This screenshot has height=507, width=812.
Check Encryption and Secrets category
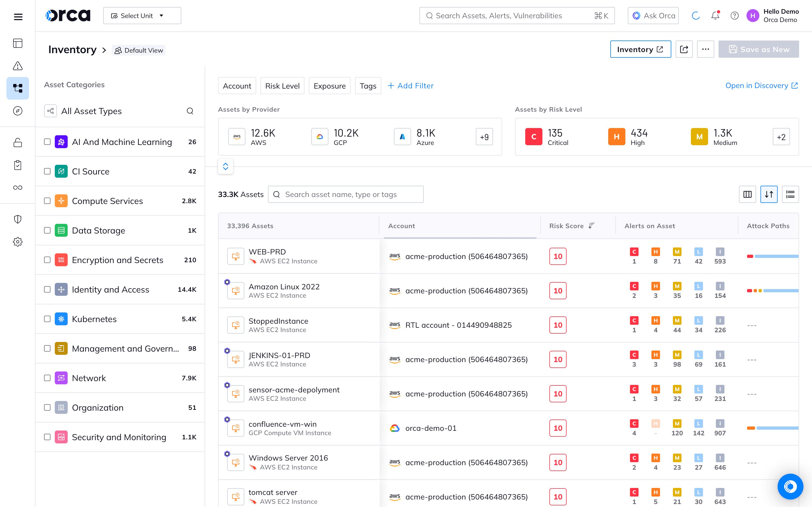click(x=47, y=260)
